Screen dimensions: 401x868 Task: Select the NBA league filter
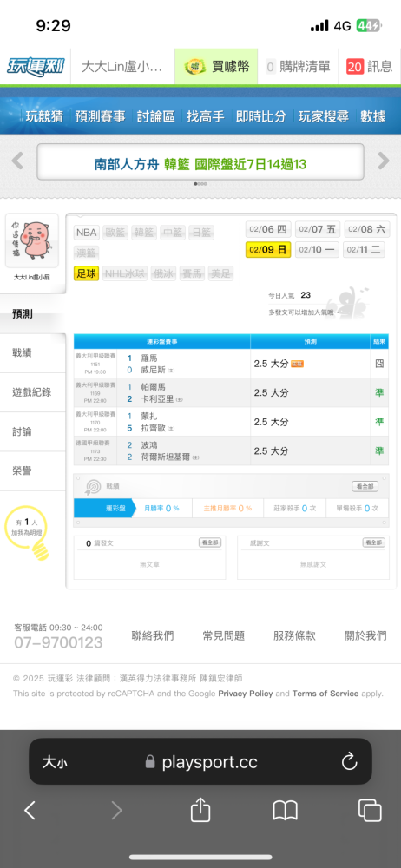coord(87,233)
